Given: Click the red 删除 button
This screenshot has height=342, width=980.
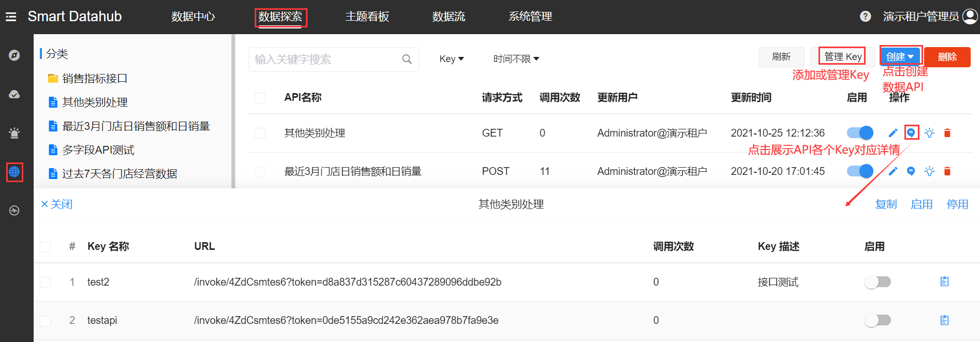Looking at the screenshot, I should tap(947, 57).
